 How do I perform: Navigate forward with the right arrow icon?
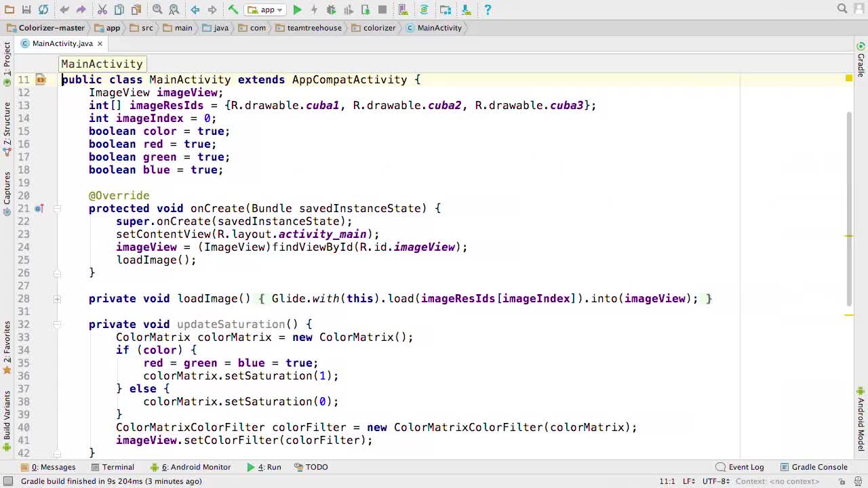(x=212, y=9)
